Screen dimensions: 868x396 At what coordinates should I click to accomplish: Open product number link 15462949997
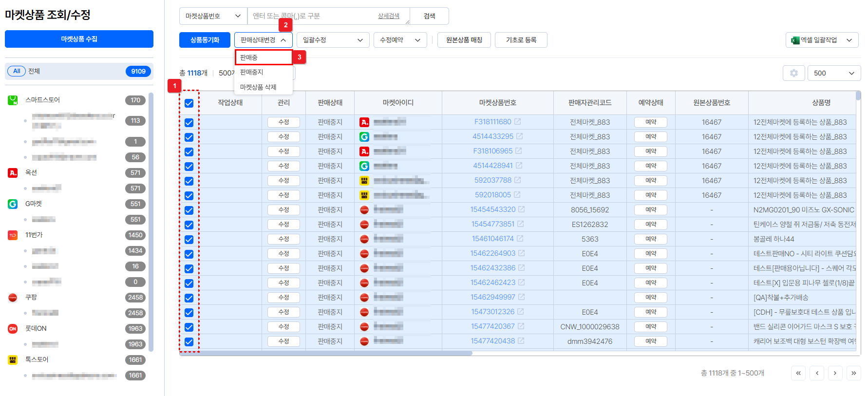pos(493,297)
